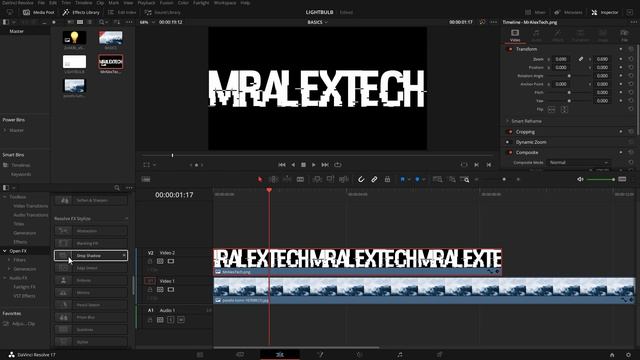Viewport: 640px width, 360px height.
Task: Adjust the green volume slider
Action: [600, 179]
